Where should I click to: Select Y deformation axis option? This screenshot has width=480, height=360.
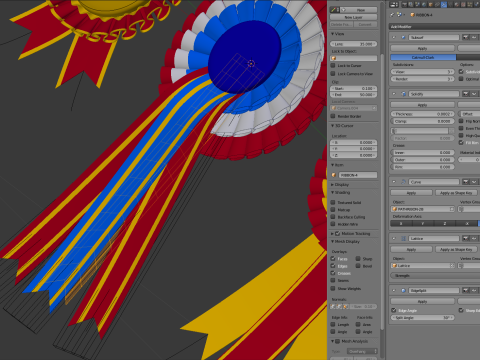coord(423,224)
